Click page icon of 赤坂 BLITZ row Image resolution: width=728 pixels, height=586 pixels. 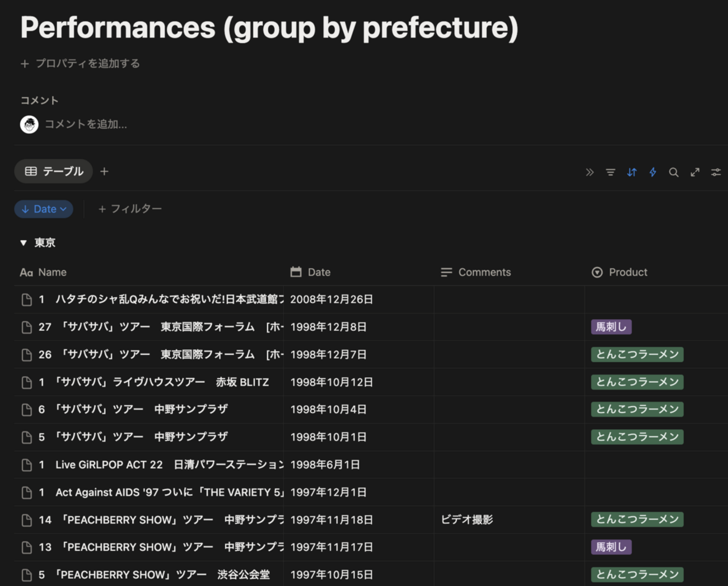pos(26,382)
